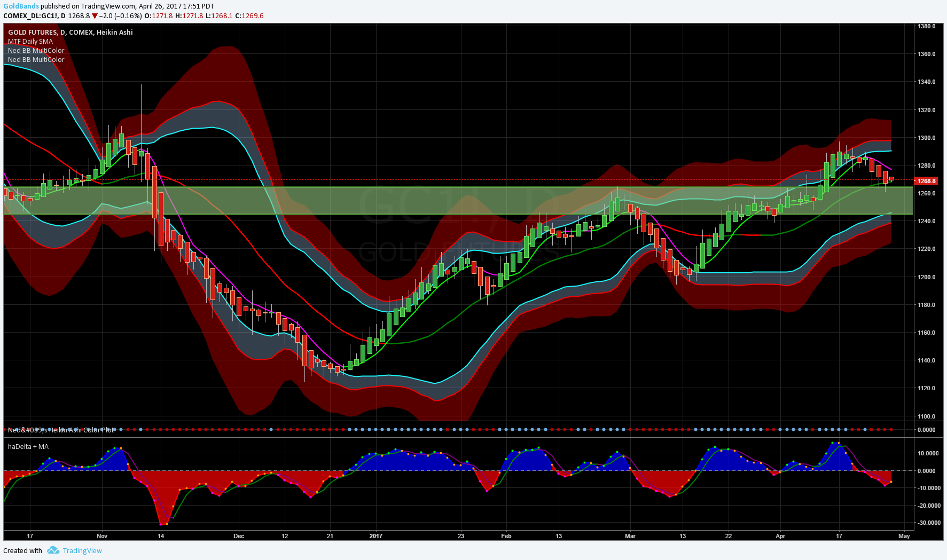Image resolution: width=947 pixels, height=560 pixels.
Task: Open the GoldBands author link
Action: click(x=21, y=6)
